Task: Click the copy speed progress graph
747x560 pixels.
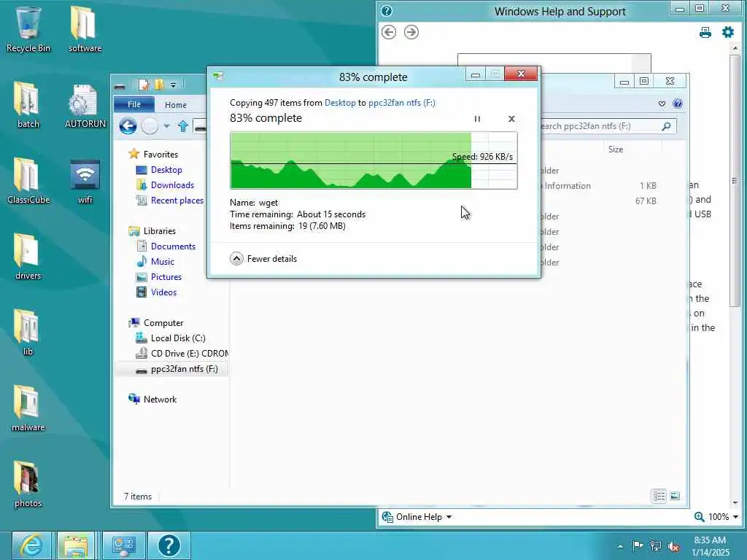Action: pyautogui.click(x=373, y=160)
